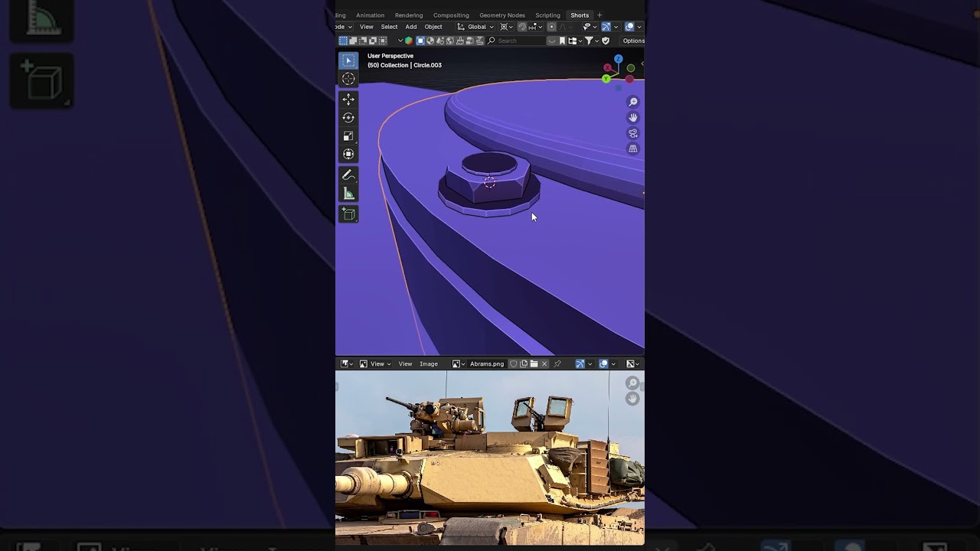The image size is (980, 551).
Task: Click the green Y axis gizmo
Action: click(x=606, y=79)
